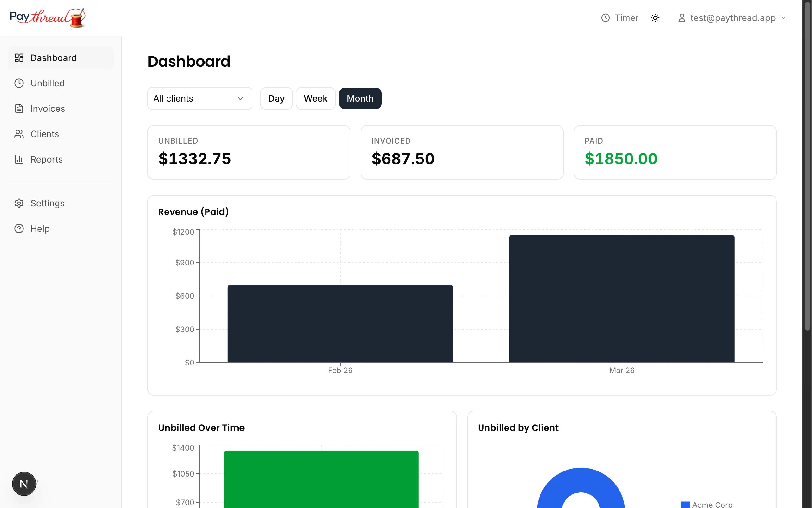Open the Dashboard page from sidebar

point(60,58)
